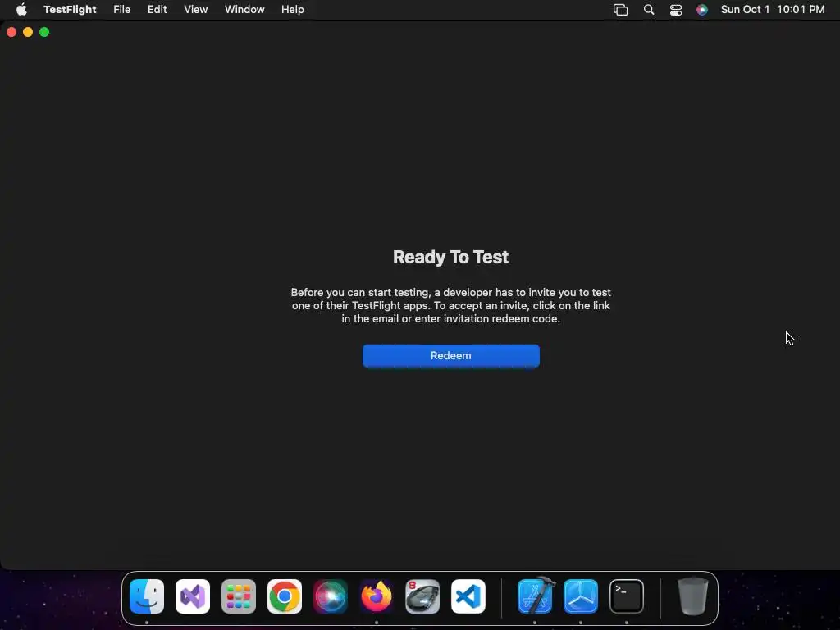Click the Ready To Test heading
The height and width of the screenshot is (630, 840).
pos(450,257)
